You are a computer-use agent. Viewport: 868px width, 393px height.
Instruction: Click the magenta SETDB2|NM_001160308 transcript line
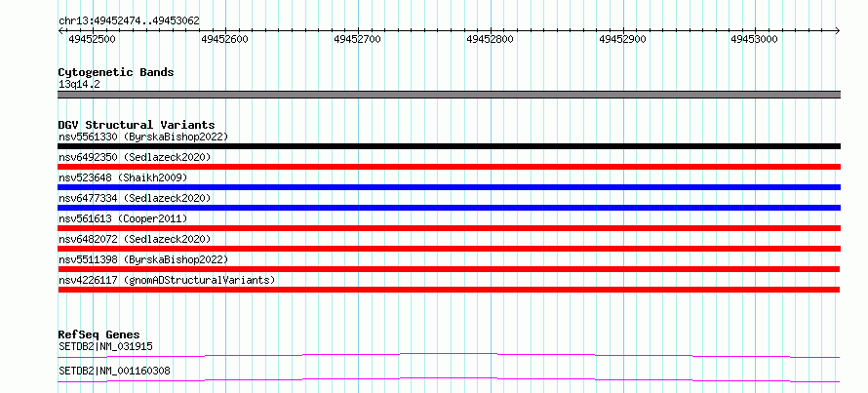pyautogui.click(x=449, y=379)
